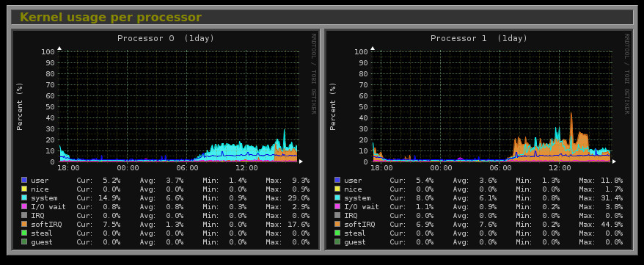The width and height of the screenshot is (644, 265).
Task: Click the 06:00 time label on Processor 1
Action: [500, 168]
